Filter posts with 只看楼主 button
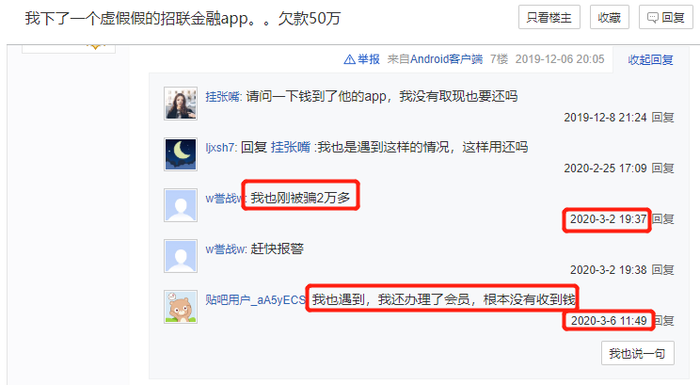700x385 pixels. pos(549,17)
